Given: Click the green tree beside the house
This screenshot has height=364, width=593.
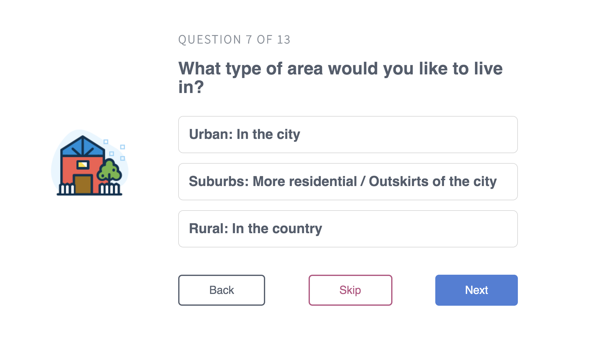Looking at the screenshot, I should click(109, 171).
